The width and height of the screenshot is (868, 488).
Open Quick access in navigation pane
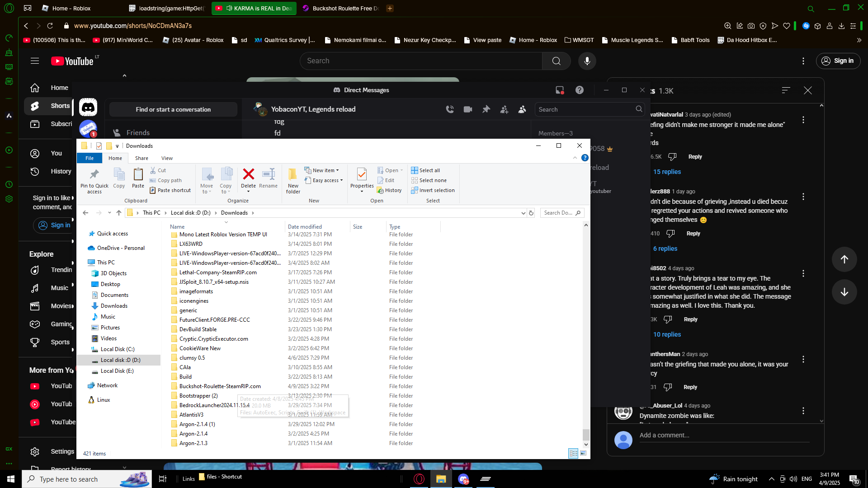click(112, 234)
